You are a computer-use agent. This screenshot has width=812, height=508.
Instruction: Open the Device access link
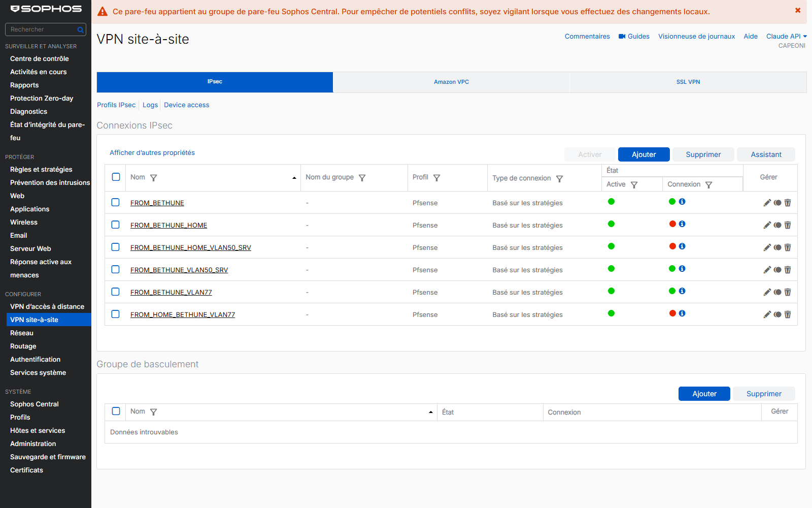coord(186,105)
